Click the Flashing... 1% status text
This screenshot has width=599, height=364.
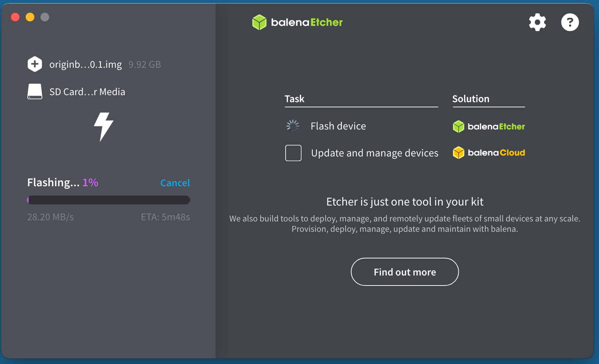[x=63, y=183]
